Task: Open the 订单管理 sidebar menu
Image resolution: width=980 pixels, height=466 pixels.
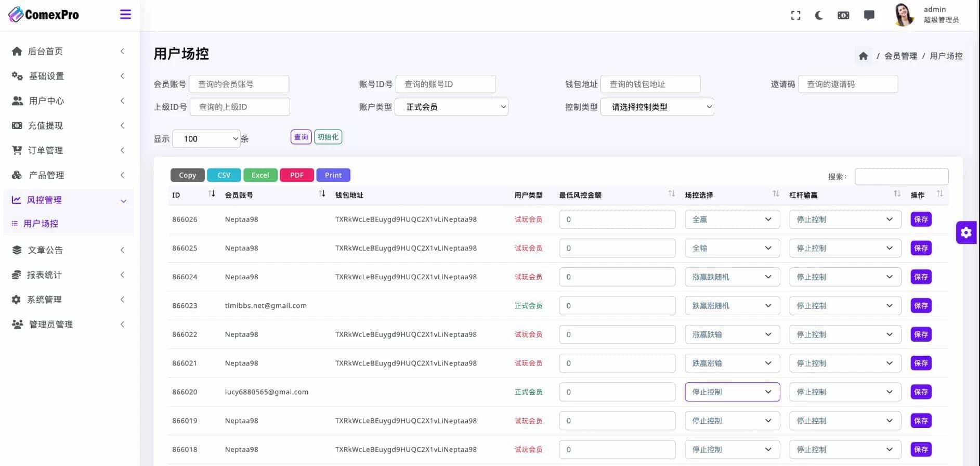Action: pyautogui.click(x=68, y=150)
